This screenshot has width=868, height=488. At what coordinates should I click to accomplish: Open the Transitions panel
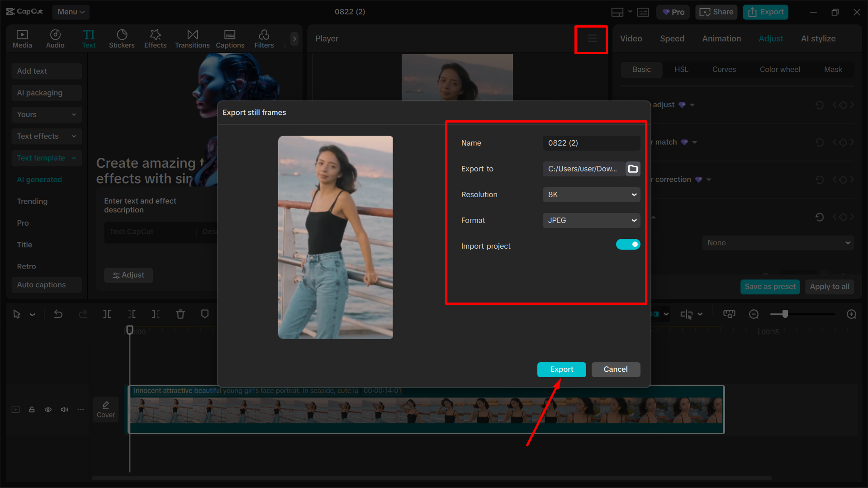192,39
